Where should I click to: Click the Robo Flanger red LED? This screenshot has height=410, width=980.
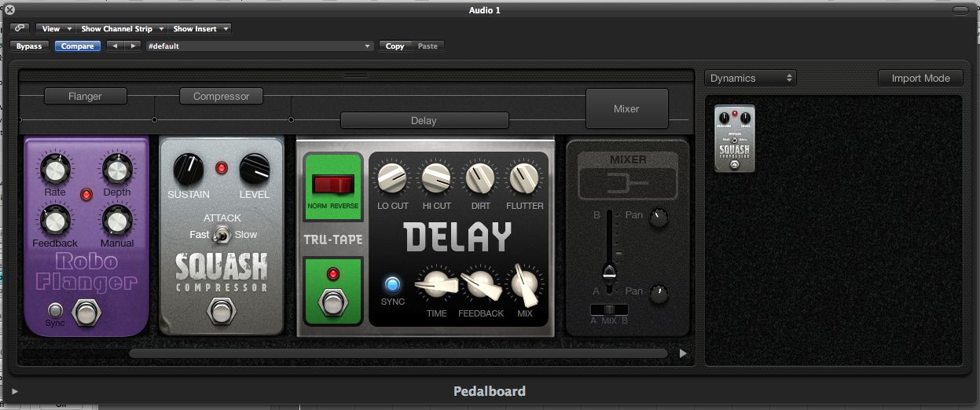pos(86,194)
